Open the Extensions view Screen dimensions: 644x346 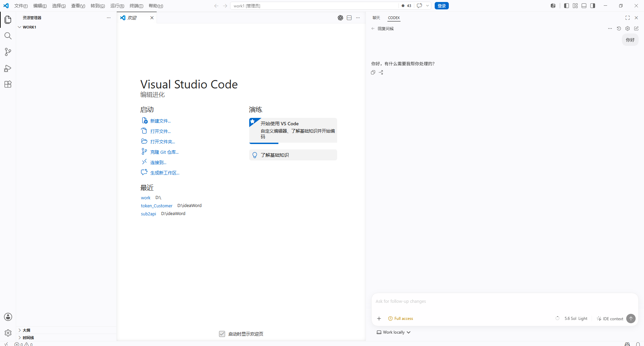[x=8, y=84]
